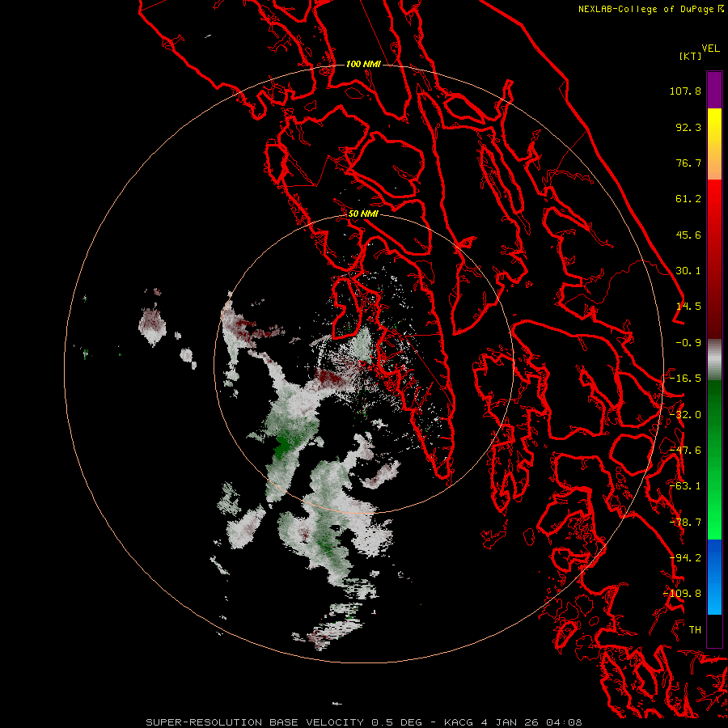Click the -0.9 velocity scale value
Viewport: 728px width, 728px height.
(688, 343)
